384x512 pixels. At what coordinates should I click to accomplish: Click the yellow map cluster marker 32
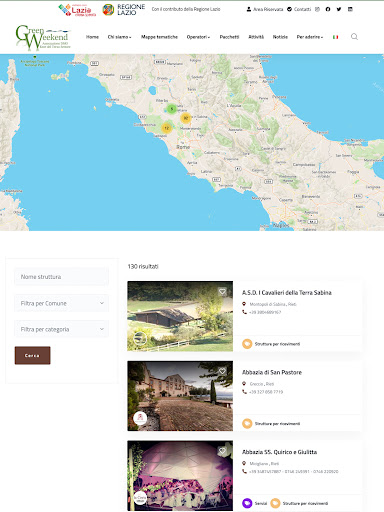[186, 118]
